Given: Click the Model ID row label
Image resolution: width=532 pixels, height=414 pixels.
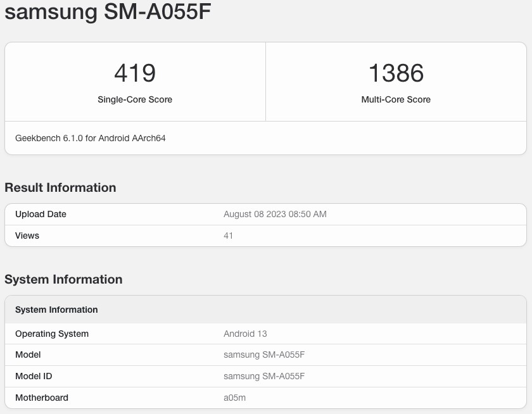Looking at the screenshot, I should [x=34, y=377].
